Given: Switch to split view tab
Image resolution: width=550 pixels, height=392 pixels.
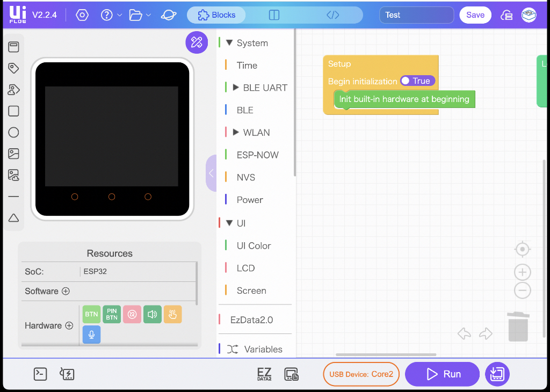Looking at the screenshot, I should click(x=274, y=15).
